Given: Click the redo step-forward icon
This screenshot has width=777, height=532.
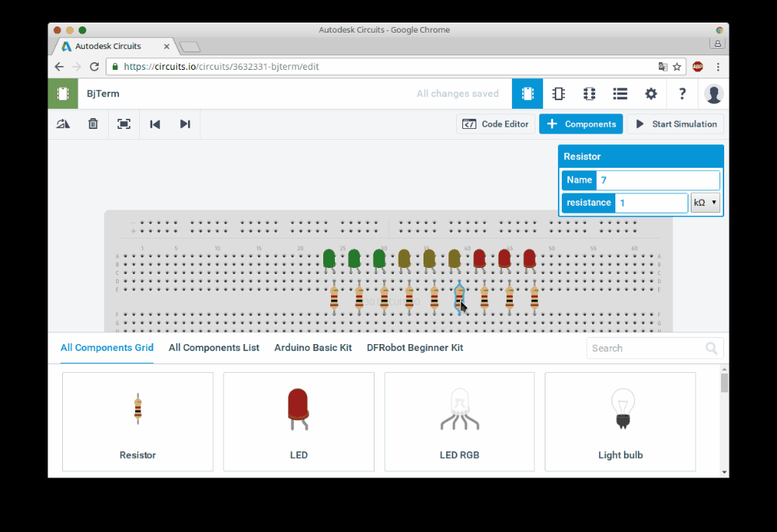Looking at the screenshot, I should 185,123.
